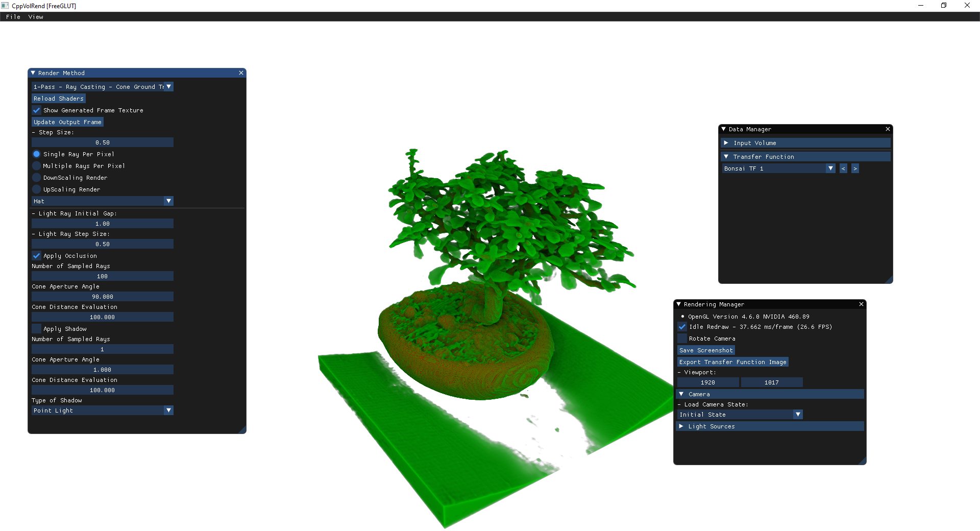The width and height of the screenshot is (980, 531).
Task: Switch to next transfer function using > arrow
Action: pyautogui.click(x=855, y=168)
